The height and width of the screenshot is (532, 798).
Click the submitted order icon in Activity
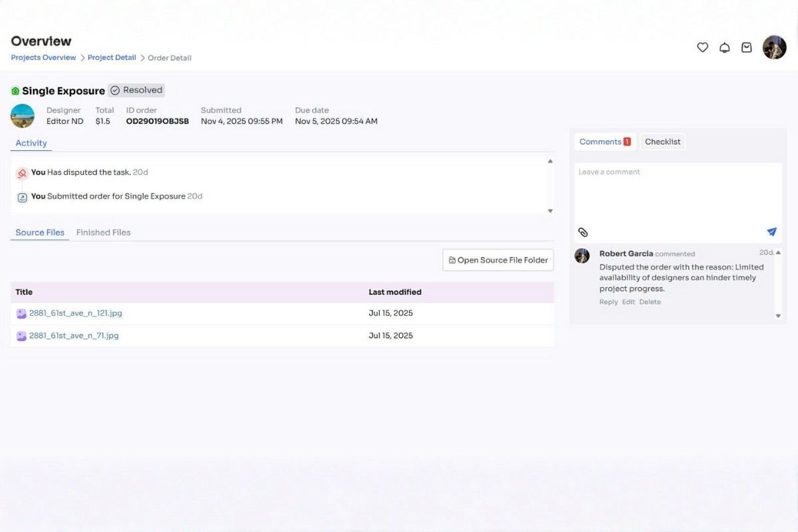21,196
